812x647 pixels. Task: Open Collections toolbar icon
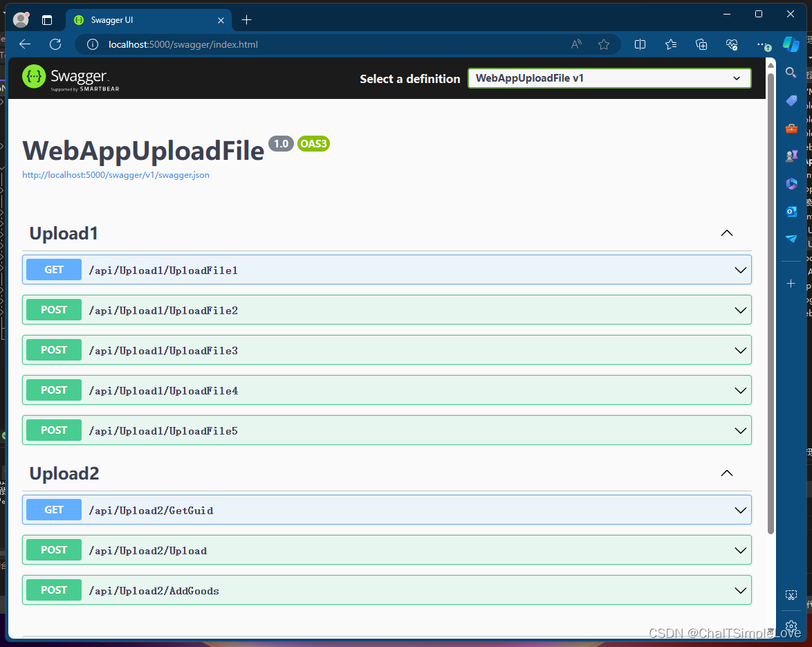pos(701,44)
